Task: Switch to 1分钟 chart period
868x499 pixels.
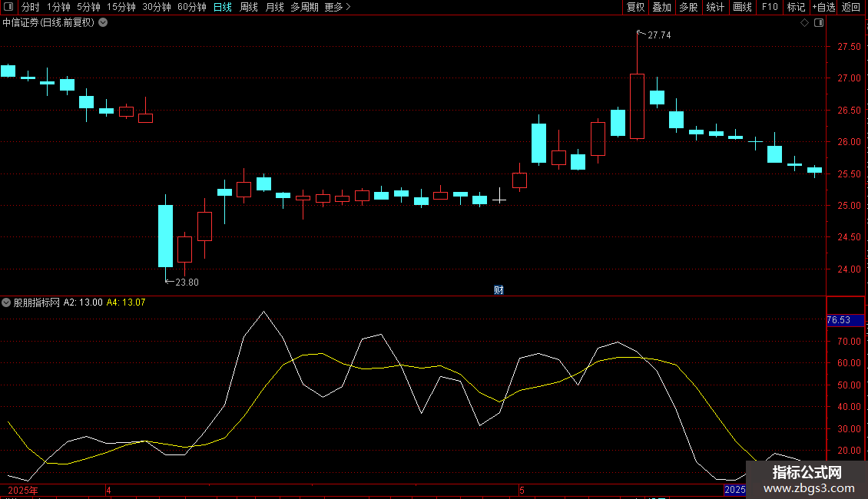Action: pyautogui.click(x=58, y=7)
